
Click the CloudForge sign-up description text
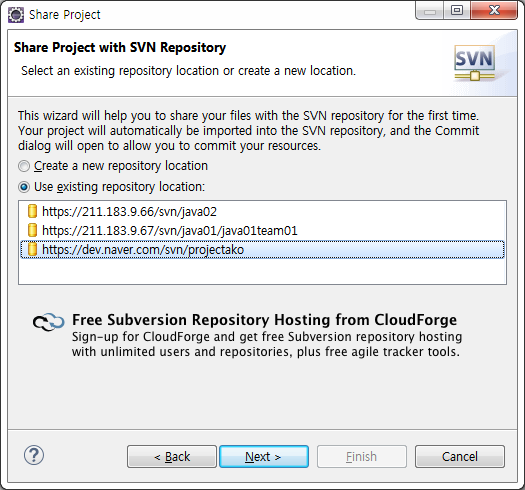[267, 344]
